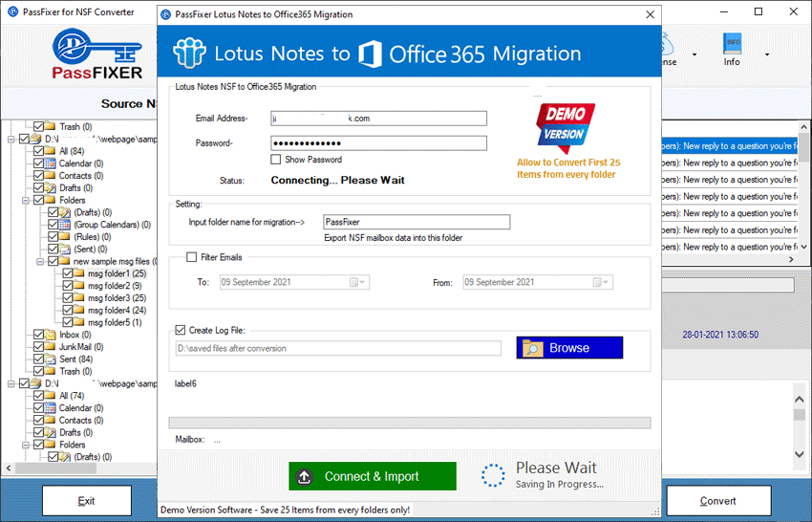The image size is (812, 522).
Task: Uncheck the Create Log File checkbox
Action: pyautogui.click(x=181, y=330)
